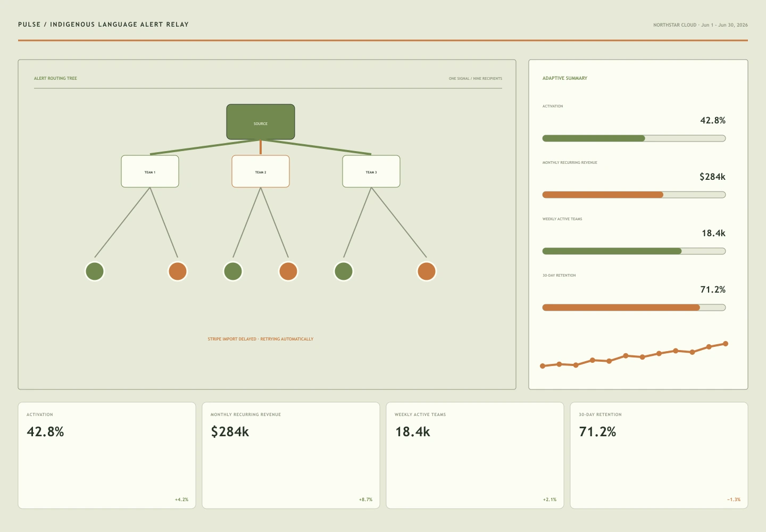The height and width of the screenshot is (532, 766).
Task: Click the 'Pulse / Indigenous Language Alert Relay' title
Action: (103, 24)
